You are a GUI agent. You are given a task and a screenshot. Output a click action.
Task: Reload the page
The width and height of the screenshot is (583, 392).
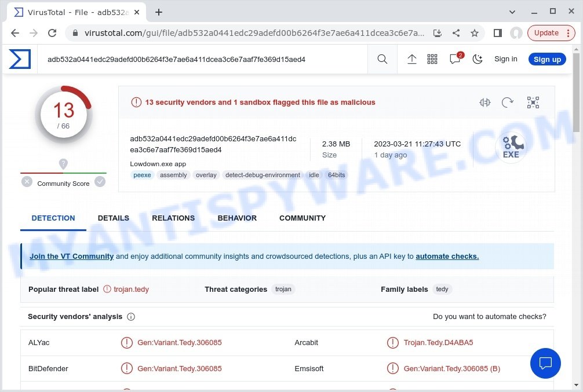52,33
